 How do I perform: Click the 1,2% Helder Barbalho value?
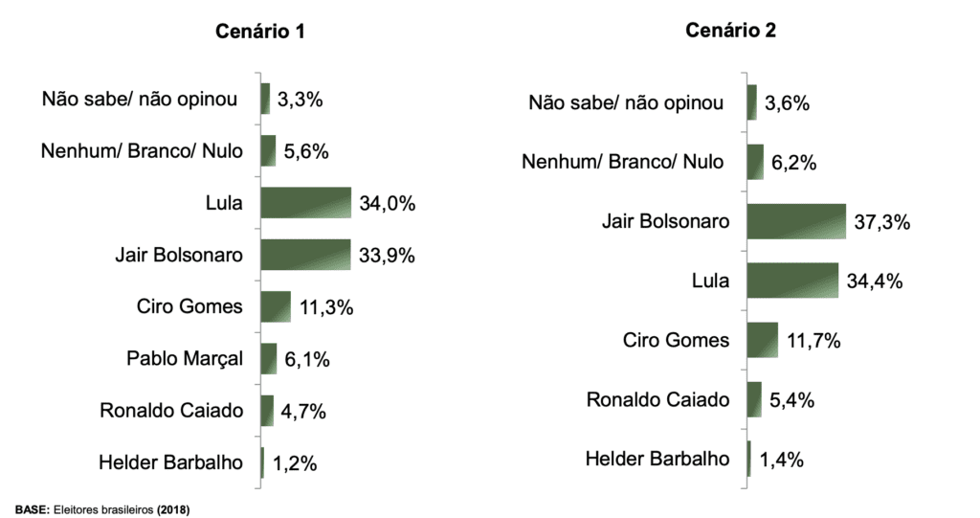[x=294, y=463]
